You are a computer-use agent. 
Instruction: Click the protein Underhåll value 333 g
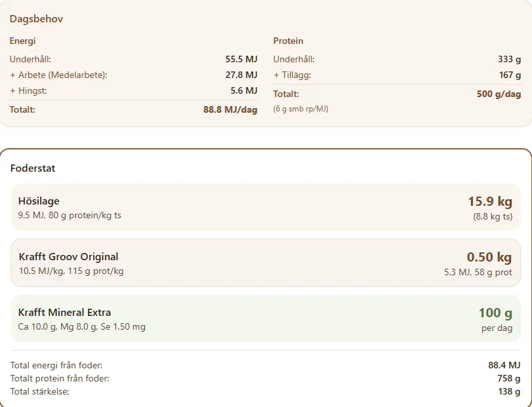pos(509,59)
